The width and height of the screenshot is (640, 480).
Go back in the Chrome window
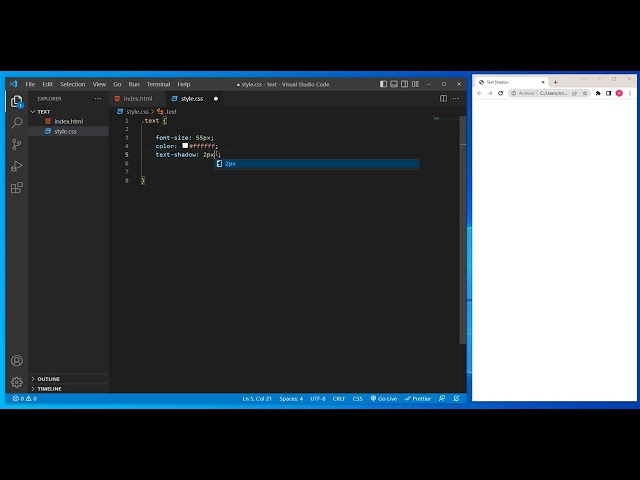(x=480, y=93)
